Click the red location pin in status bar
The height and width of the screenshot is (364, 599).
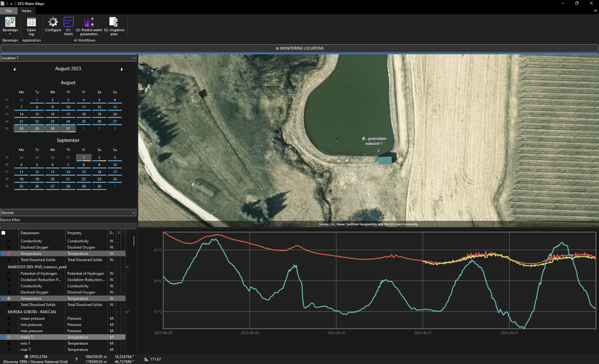(x=76, y=359)
